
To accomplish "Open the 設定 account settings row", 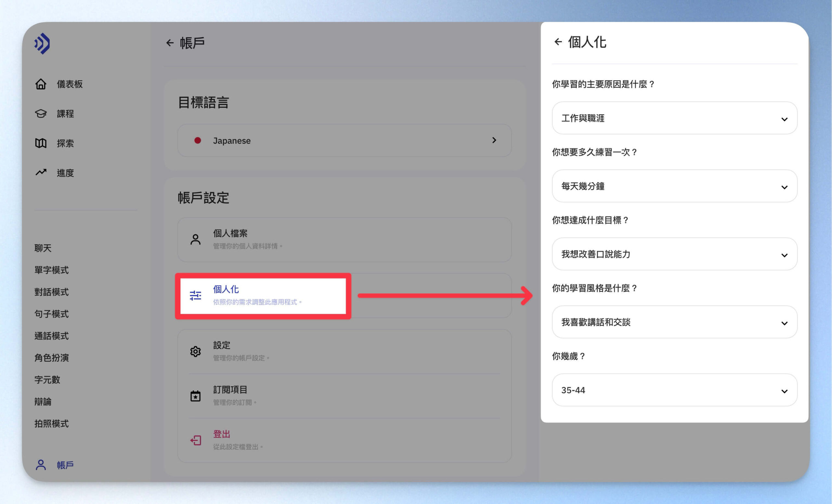I will click(x=344, y=351).
